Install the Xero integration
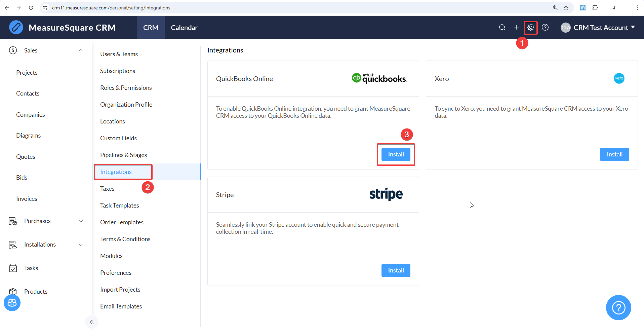644x333 pixels. point(614,154)
